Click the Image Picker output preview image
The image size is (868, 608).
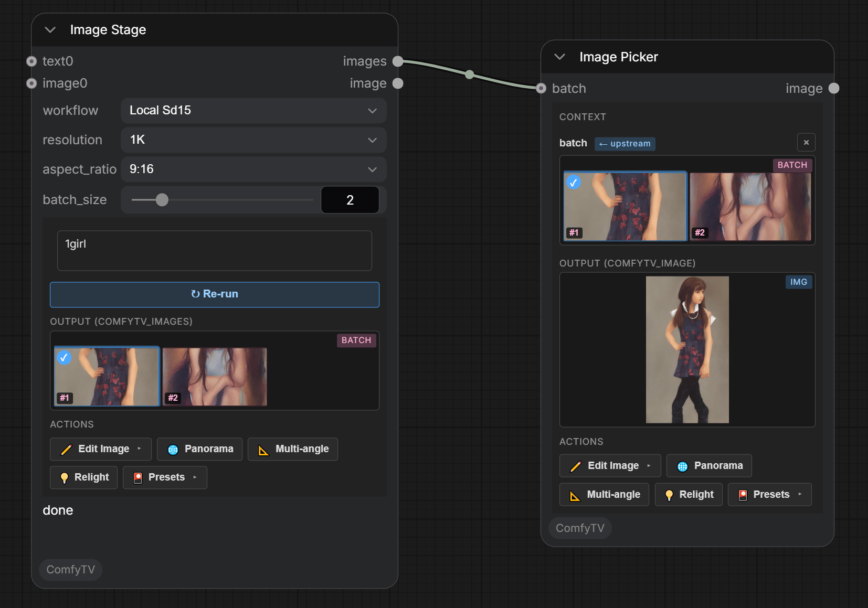click(687, 349)
